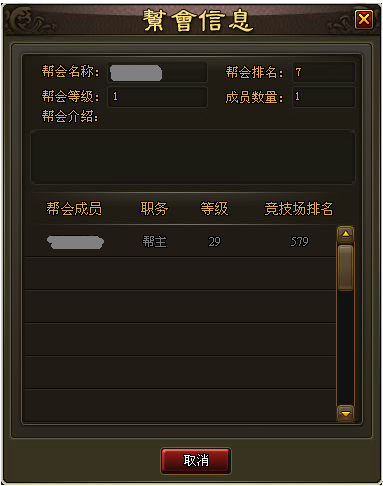Sort by 竞技场排名 column header
383x486 pixels.
click(299, 209)
